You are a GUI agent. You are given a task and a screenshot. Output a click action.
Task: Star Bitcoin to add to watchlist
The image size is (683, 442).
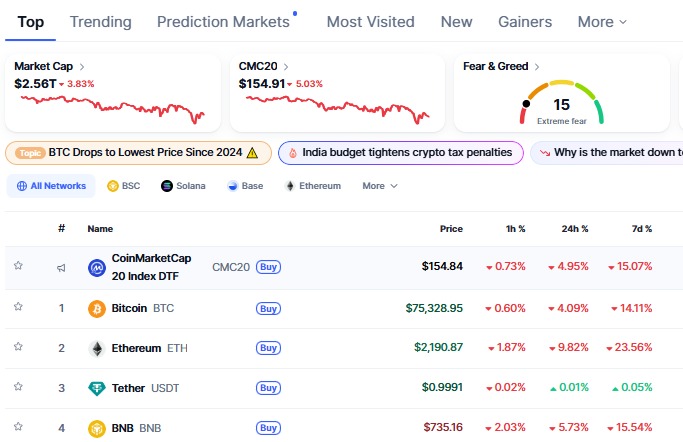(18, 307)
